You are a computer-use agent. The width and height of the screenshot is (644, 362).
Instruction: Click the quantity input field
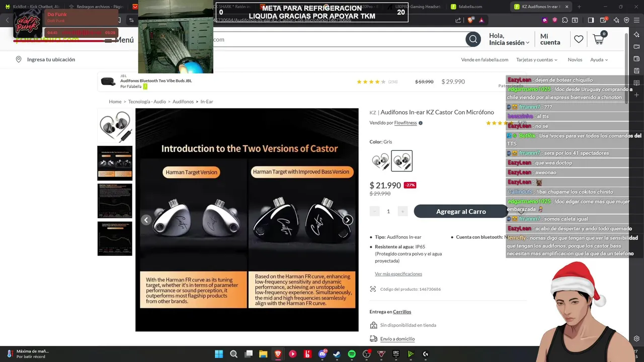(388, 211)
